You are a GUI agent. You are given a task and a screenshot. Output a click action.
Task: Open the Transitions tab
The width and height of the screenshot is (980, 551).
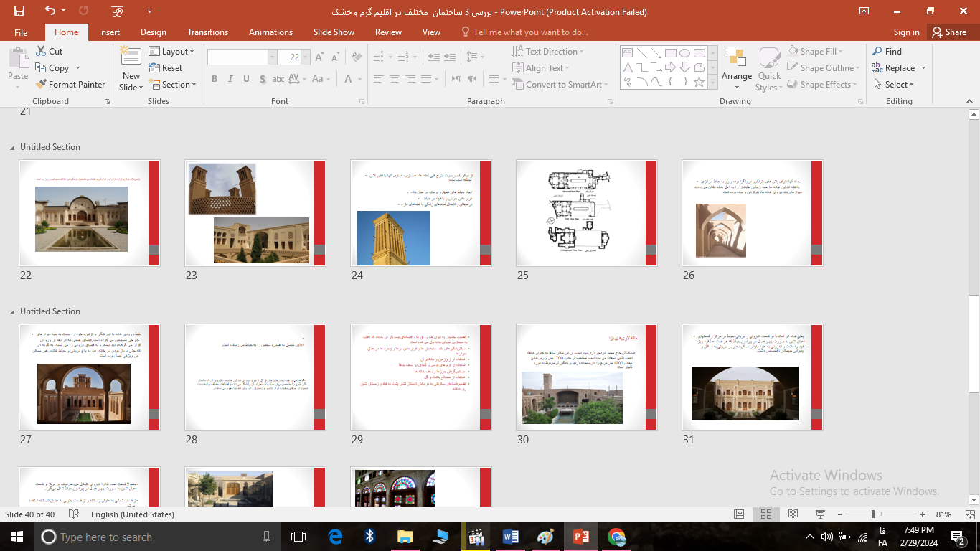pos(207,32)
